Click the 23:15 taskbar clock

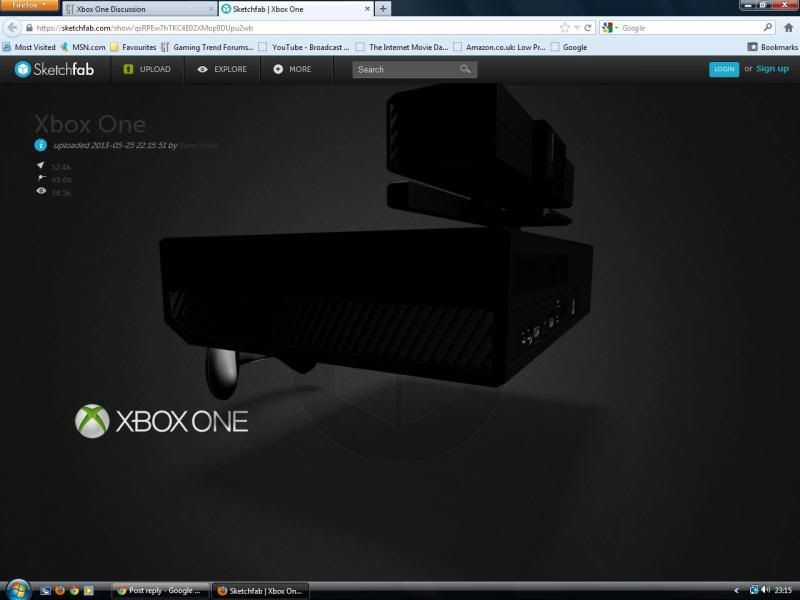click(x=783, y=590)
